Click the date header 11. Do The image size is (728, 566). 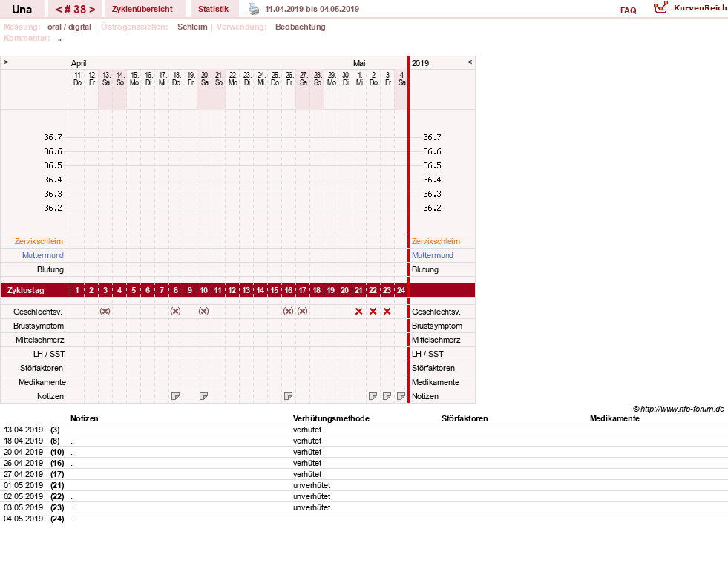tap(77, 79)
